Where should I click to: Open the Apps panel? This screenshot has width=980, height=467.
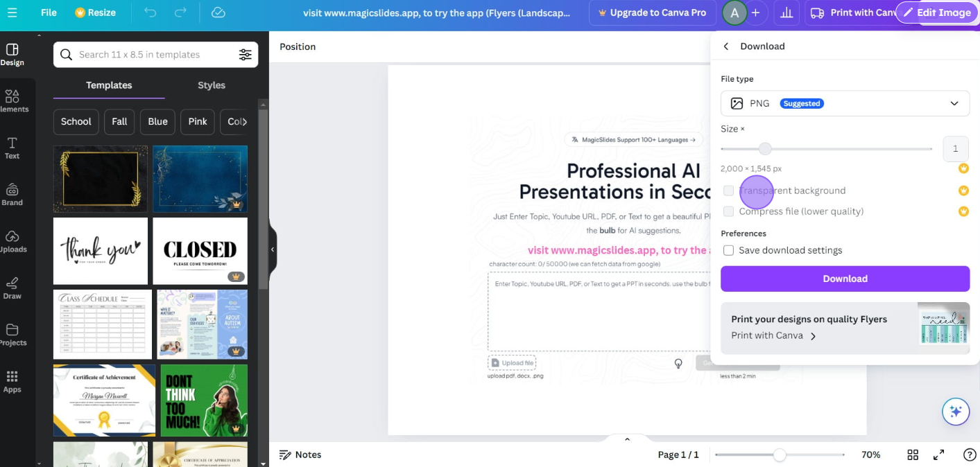click(12, 382)
